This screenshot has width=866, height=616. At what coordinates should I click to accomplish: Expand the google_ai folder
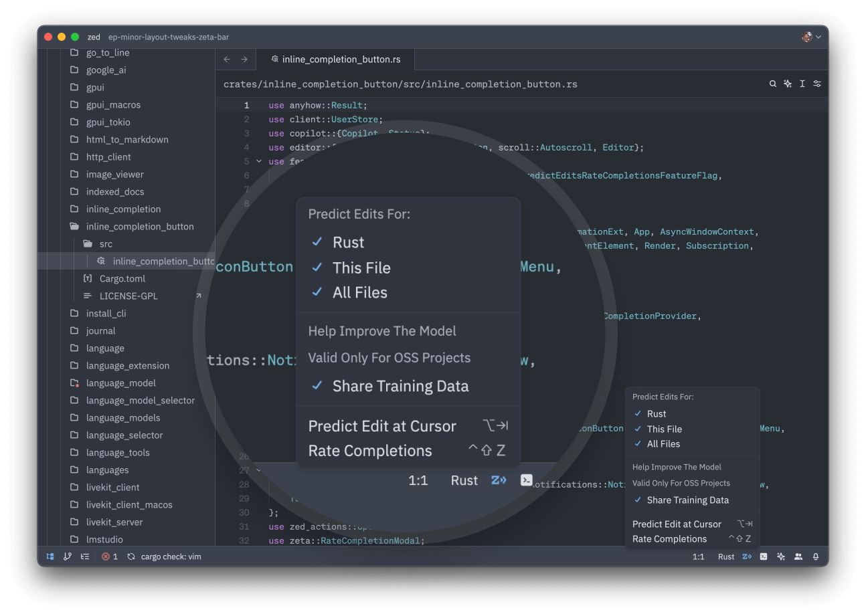pos(126,70)
